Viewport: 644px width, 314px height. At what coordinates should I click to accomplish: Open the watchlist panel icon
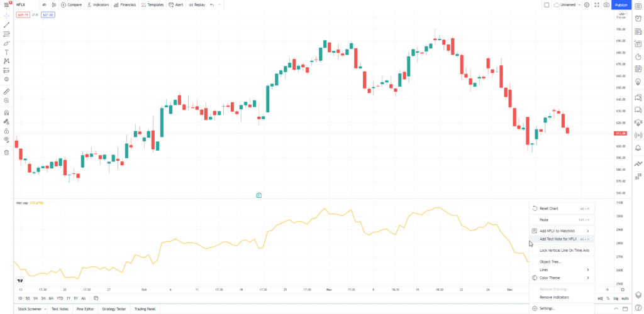click(638, 6)
